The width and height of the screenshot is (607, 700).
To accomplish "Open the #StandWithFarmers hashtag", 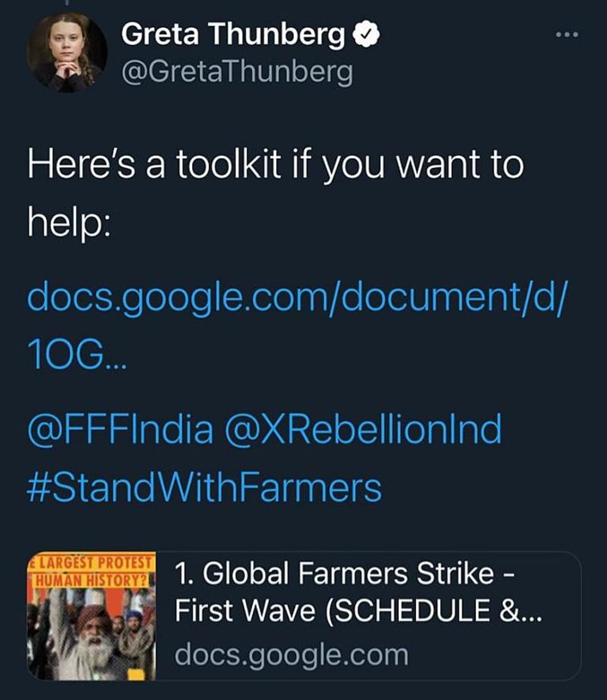I will coord(204,488).
